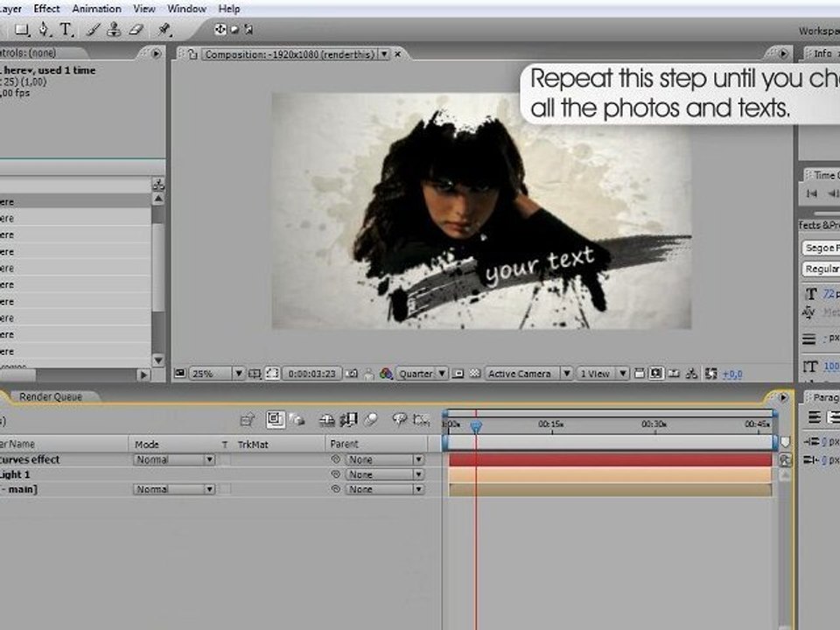Screen dimensions: 840x630
Task: Click the current time 0:00:03:23 display
Action: (x=312, y=374)
